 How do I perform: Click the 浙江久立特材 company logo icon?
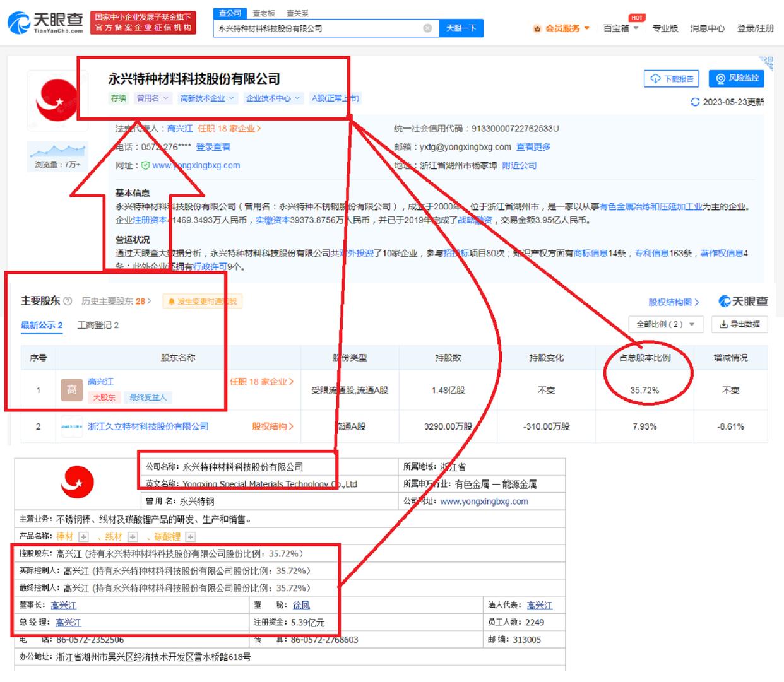pos(71,426)
